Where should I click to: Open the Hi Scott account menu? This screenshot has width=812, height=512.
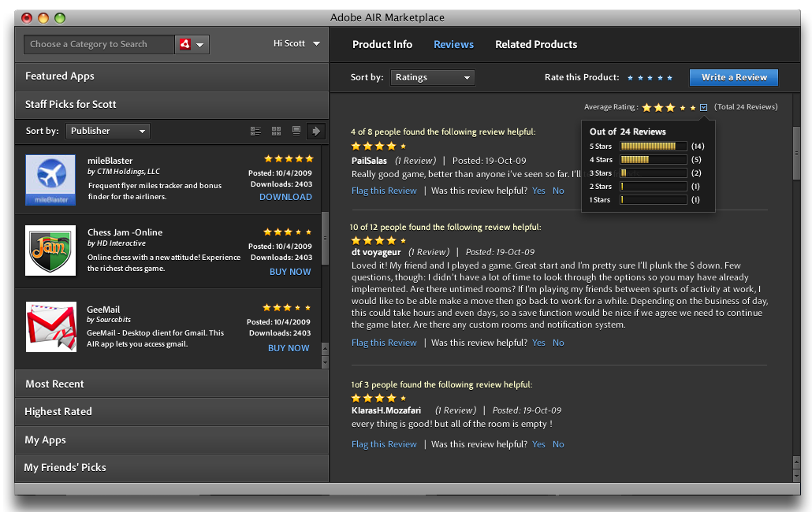coord(296,43)
